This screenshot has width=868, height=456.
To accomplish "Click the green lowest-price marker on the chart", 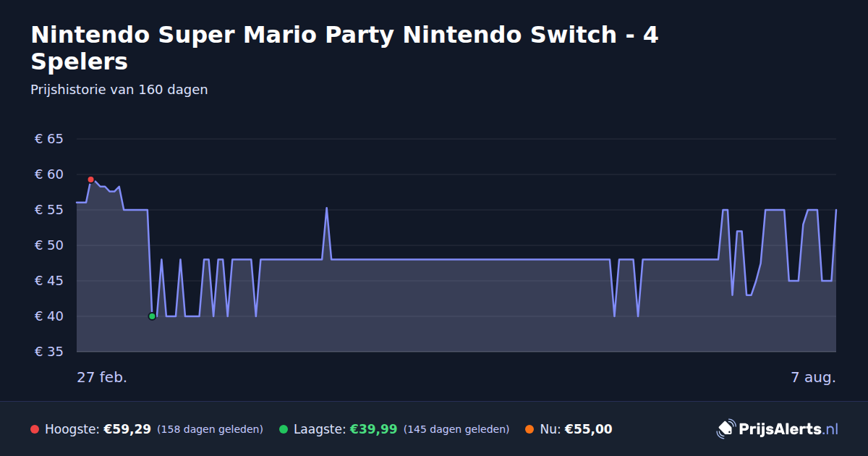I will point(152,316).
